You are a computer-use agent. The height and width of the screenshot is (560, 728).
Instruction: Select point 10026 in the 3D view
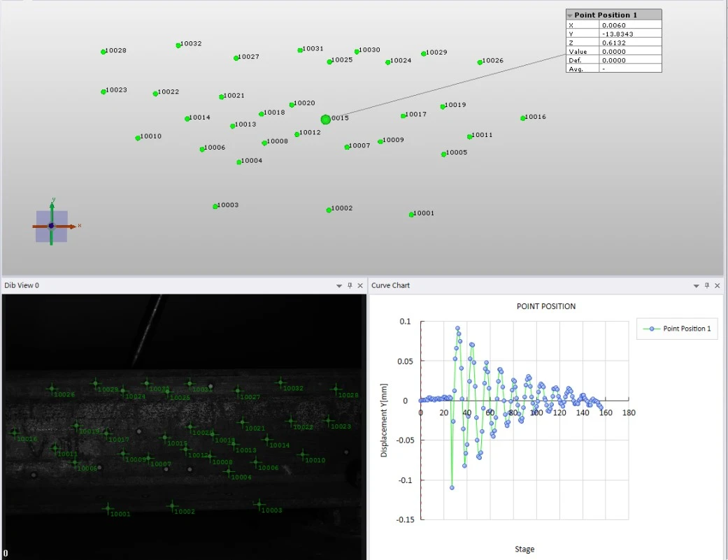pos(480,62)
